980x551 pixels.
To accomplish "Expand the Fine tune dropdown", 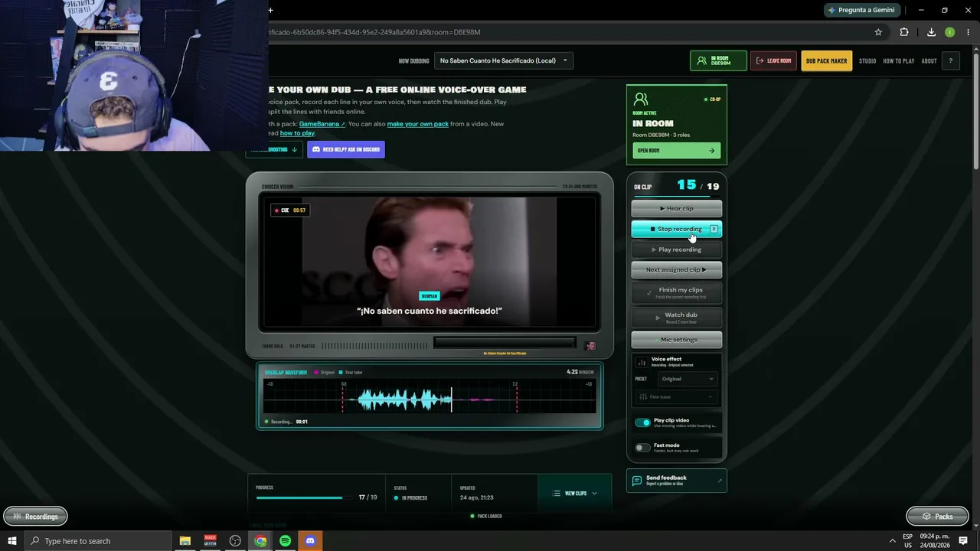I will [x=677, y=396].
